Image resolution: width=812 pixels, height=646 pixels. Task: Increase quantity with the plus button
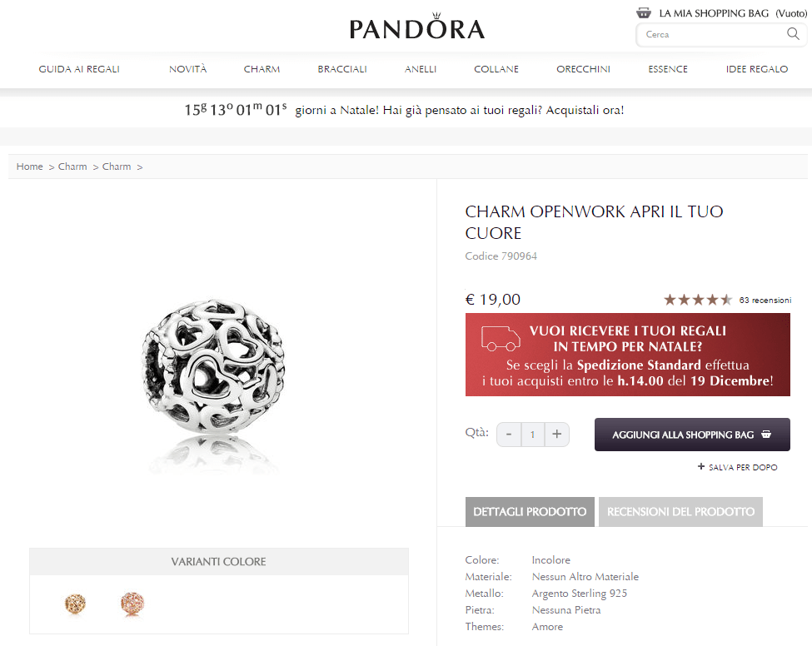pos(556,434)
